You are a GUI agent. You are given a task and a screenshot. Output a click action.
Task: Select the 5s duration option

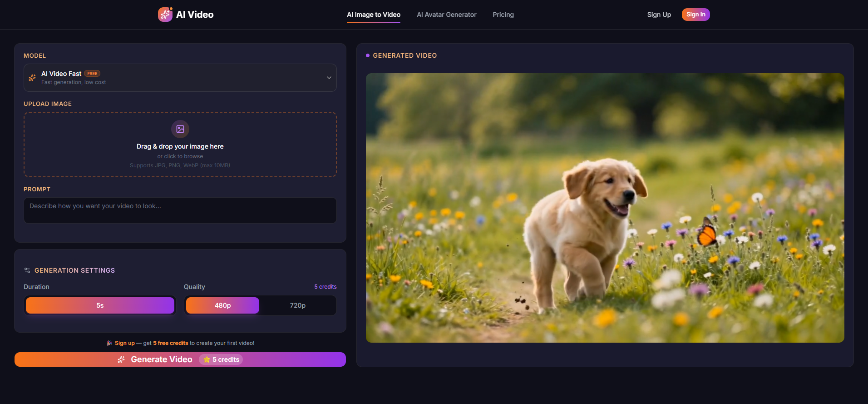click(100, 305)
